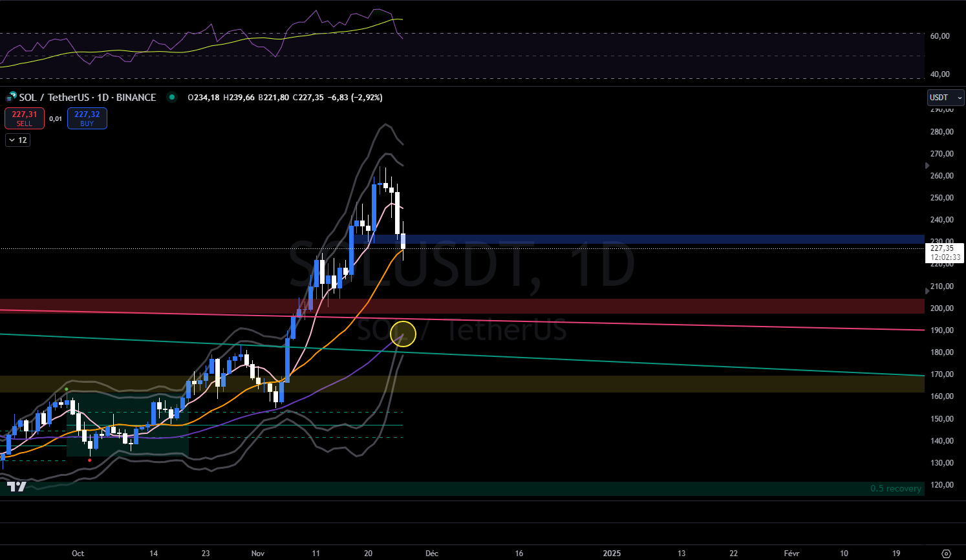Open chart settings hexagon gear icon
The width and height of the screenshot is (966, 560).
pos(946,554)
